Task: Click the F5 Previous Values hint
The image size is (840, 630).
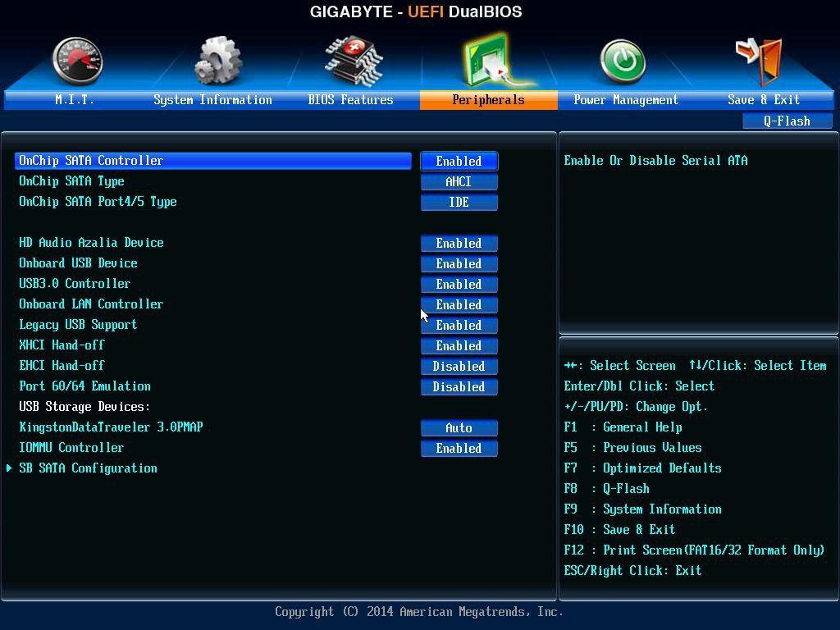Action: [632, 447]
